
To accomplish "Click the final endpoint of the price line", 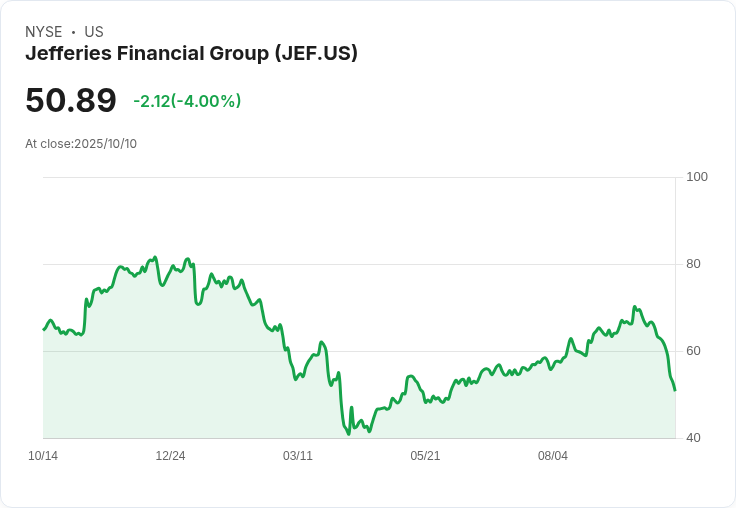I will [x=675, y=390].
